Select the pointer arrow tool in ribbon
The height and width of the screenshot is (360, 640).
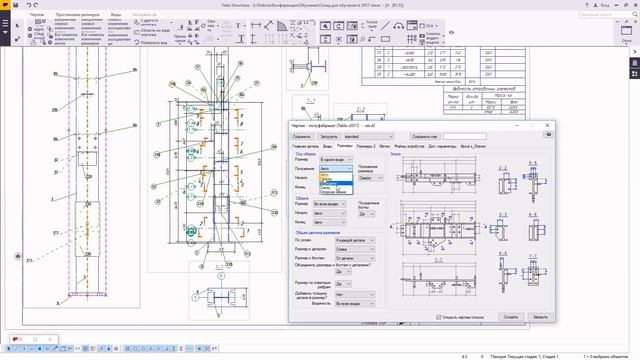pos(17,26)
